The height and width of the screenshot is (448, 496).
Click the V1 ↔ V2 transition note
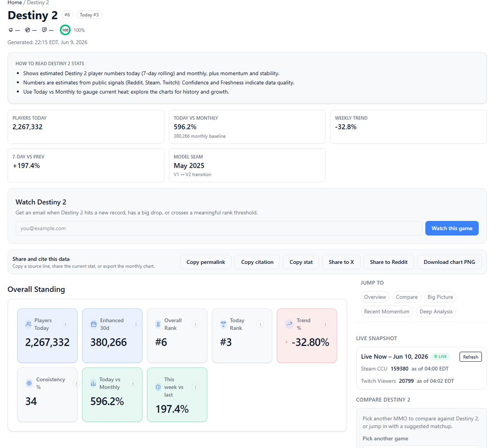[193, 175]
